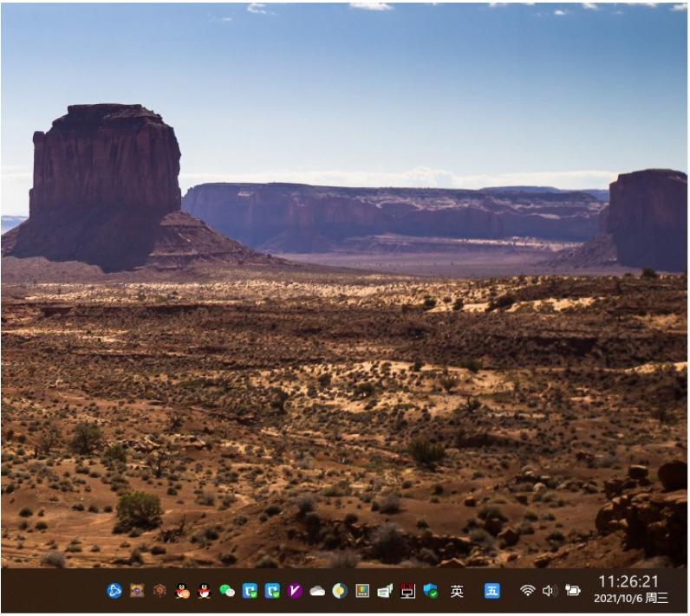Open the Wi-Fi network flyout
The image size is (690, 616).
527,591
